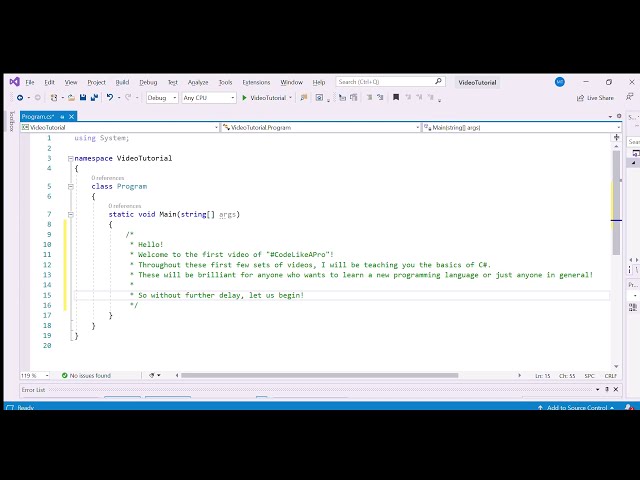
Task: Click the split editor plus icon
Action: coord(616,137)
